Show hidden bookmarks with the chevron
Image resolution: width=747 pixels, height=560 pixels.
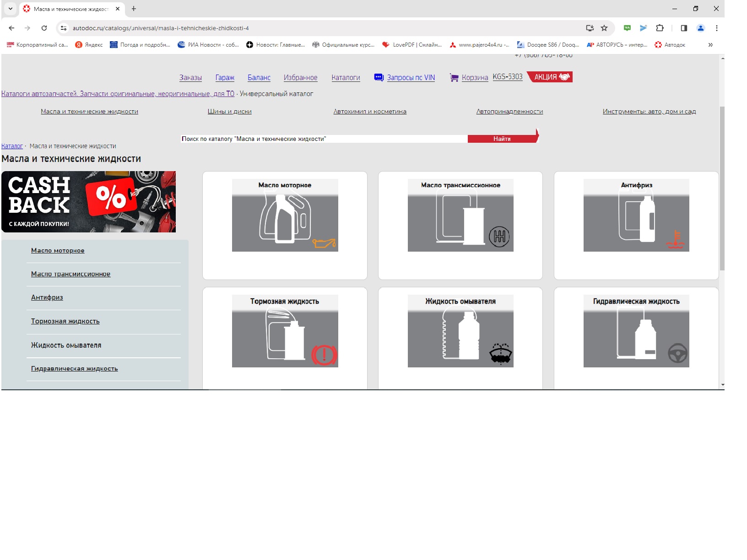(x=710, y=45)
